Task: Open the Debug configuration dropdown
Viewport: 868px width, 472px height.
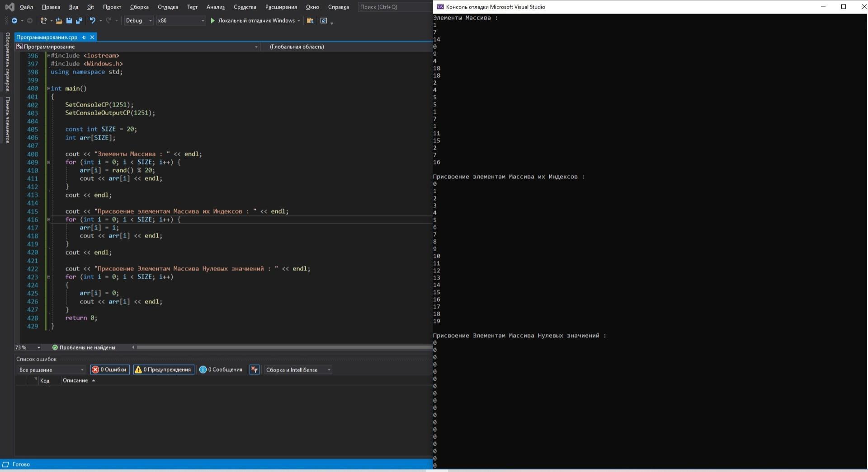Action: point(138,21)
